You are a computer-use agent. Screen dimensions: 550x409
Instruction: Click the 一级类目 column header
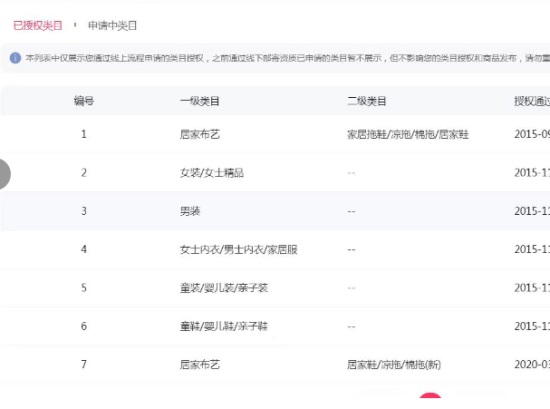tap(200, 101)
